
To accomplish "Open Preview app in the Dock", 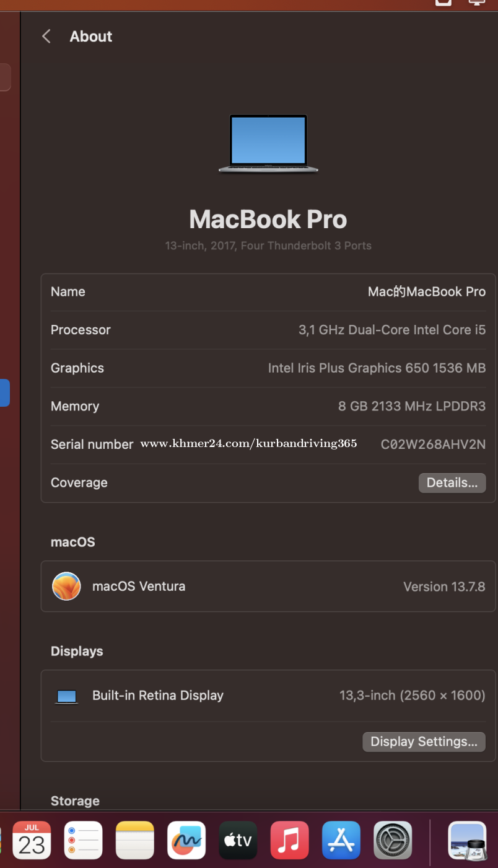I will pos(468,840).
